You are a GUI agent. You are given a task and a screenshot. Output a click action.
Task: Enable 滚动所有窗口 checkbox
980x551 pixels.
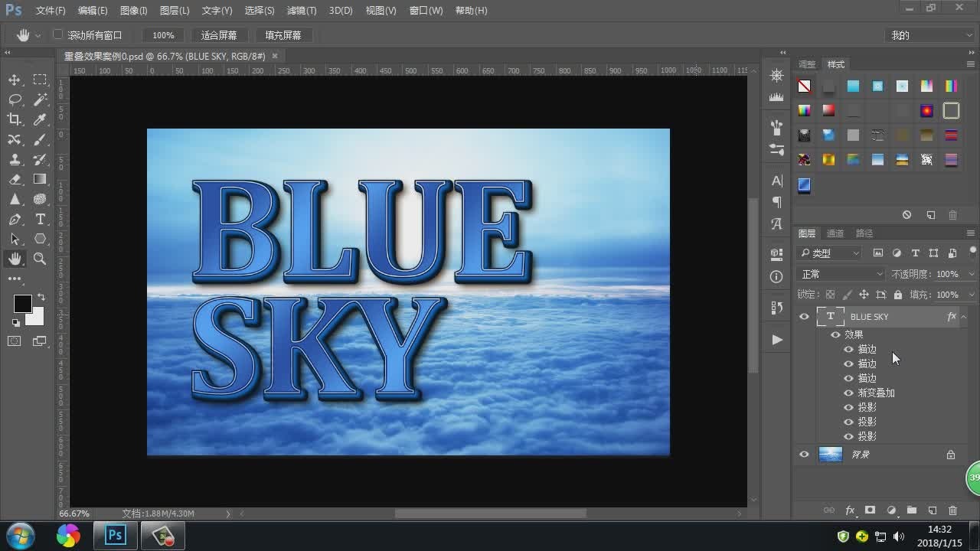pos(57,35)
